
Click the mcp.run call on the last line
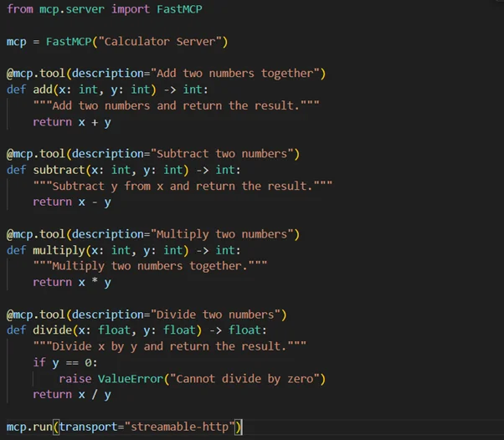click(x=29, y=427)
